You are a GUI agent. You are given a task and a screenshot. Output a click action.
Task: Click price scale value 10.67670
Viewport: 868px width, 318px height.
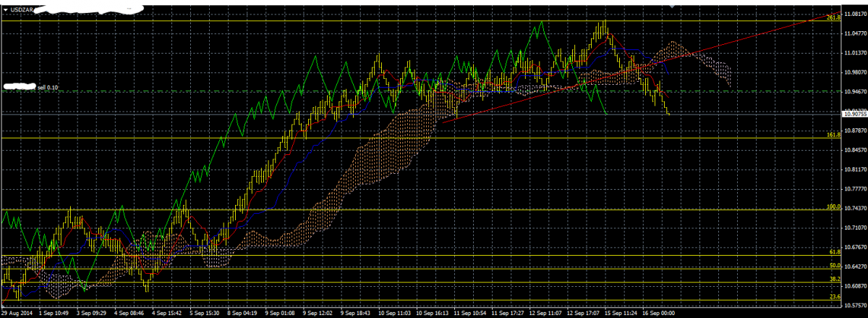pos(854,246)
